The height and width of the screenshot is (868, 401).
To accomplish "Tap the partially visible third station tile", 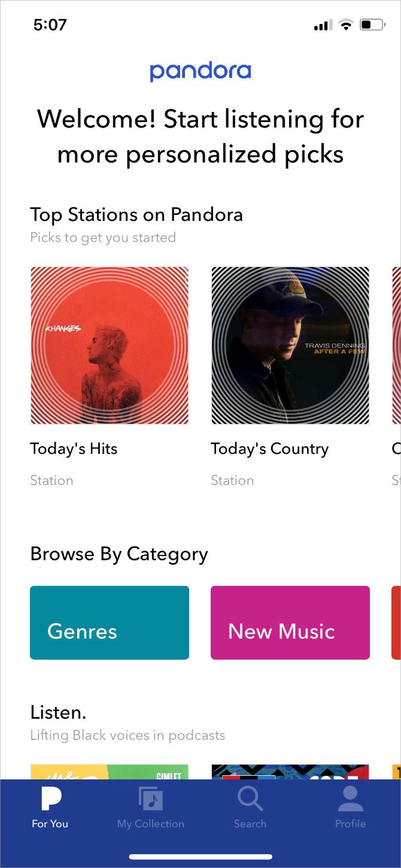I will 396,344.
